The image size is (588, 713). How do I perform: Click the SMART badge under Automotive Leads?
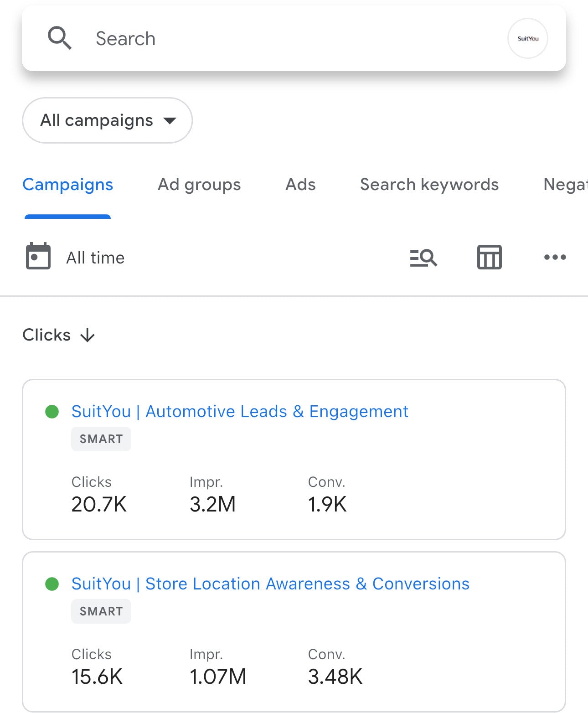(x=101, y=439)
